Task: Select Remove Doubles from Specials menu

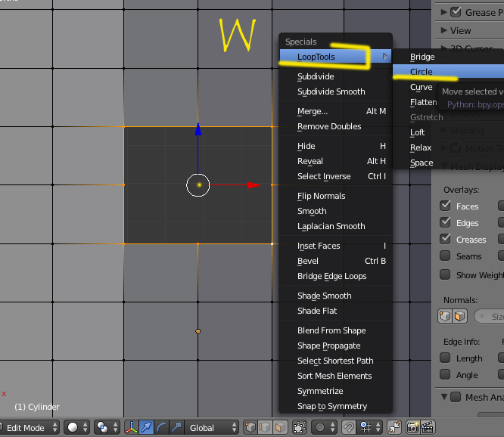Action: [x=335, y=126]
